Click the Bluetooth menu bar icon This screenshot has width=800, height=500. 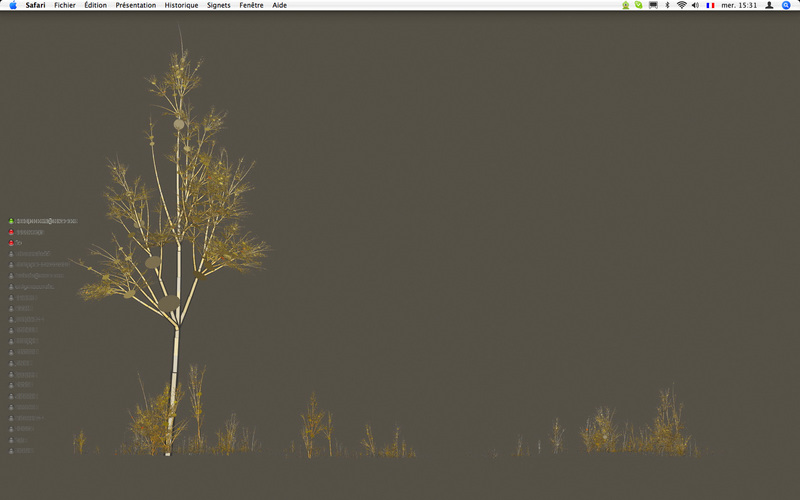pyautogui.click(x=667, y=5)
